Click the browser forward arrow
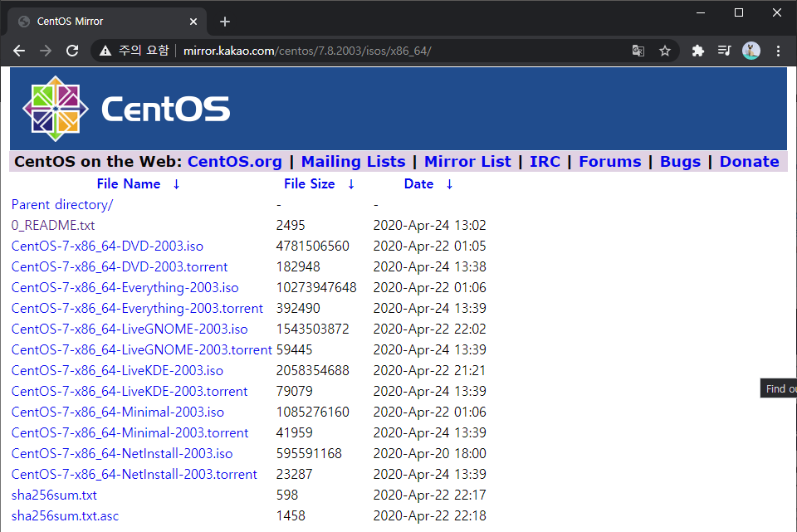Screen dimensions: 797x532 (45, 51)
